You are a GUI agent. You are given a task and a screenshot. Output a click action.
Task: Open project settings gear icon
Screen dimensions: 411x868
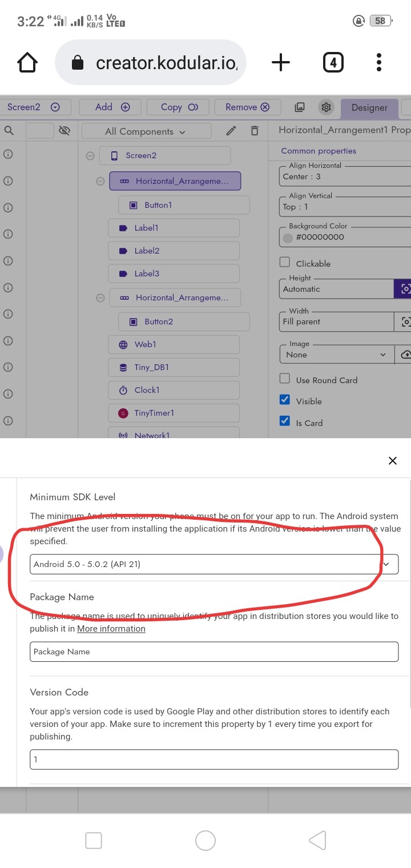click(326, 107)
